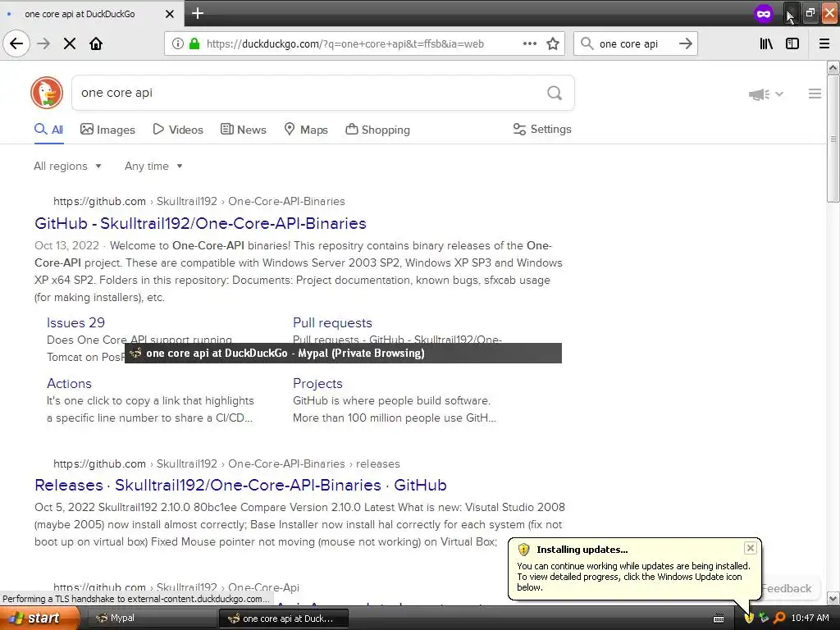The width and height of the screenshot is (840, 630).
Task: Select the All results tab
Action: click(48, 130)
